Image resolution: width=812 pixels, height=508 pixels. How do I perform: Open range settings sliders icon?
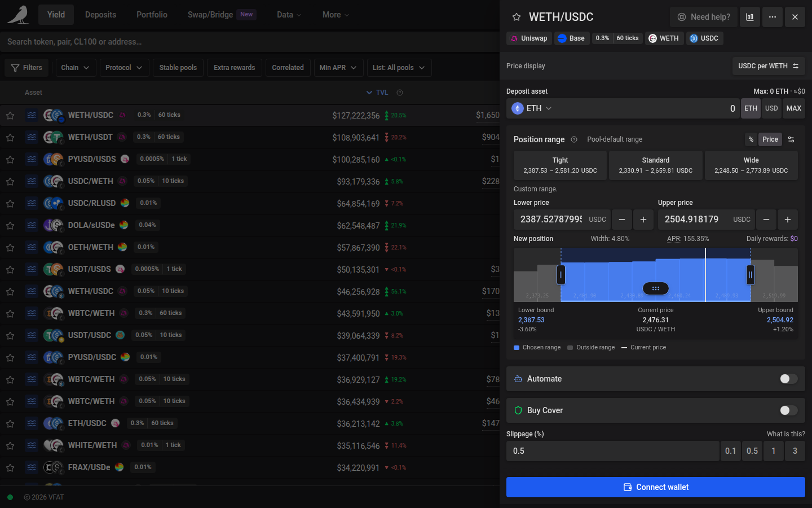coord(791,139)
